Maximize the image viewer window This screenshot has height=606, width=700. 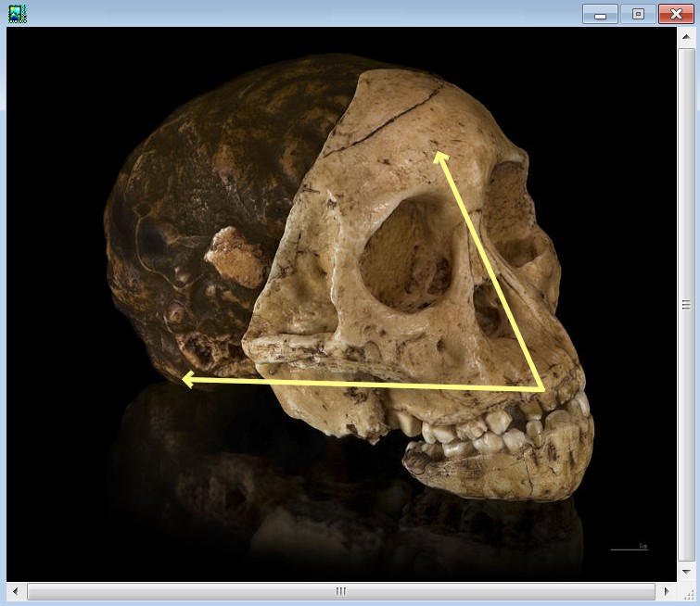click(x=638, y=15)
